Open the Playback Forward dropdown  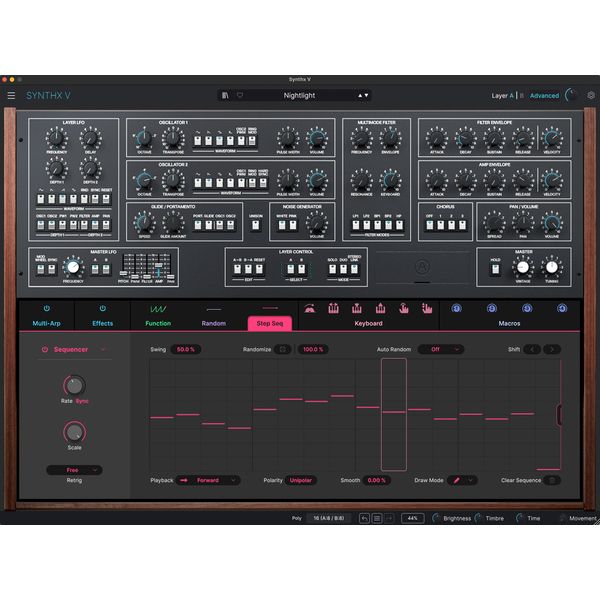(x=208, y=480)
